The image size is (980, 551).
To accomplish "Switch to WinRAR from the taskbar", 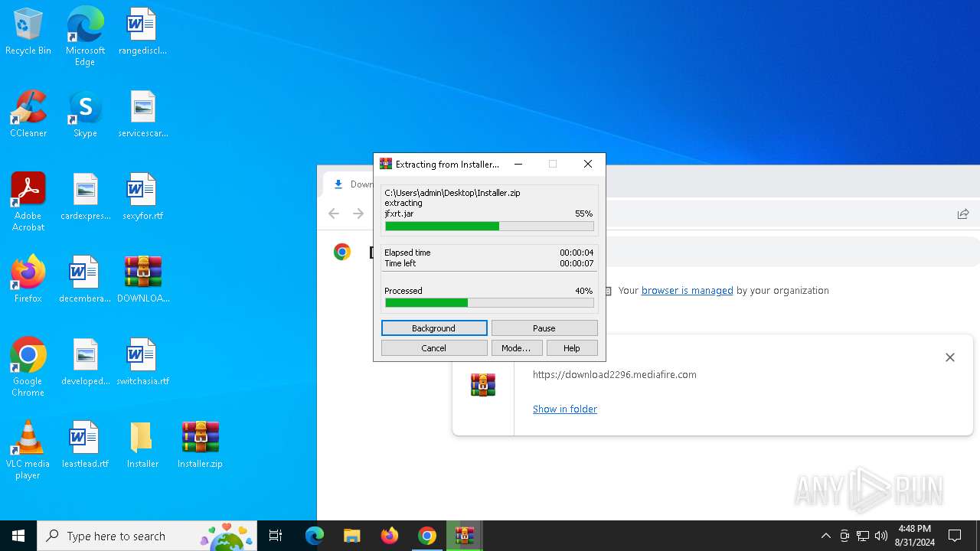I will click(x=465, y=536).
